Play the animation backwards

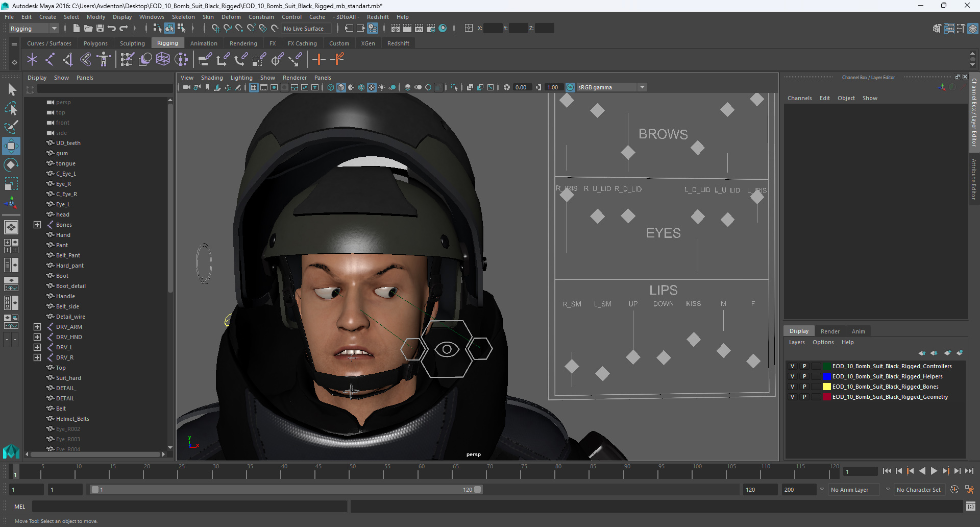click(922, 471)
